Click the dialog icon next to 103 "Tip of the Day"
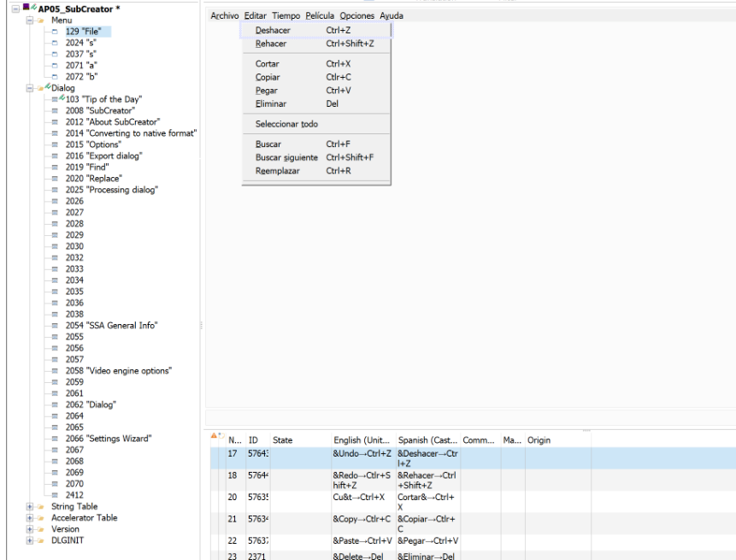The image size is (736, 560). (x=53, y=98)
